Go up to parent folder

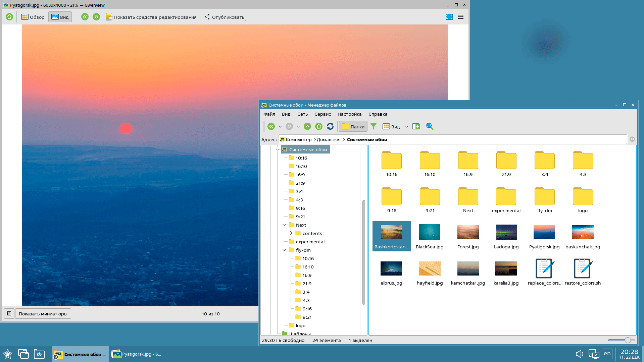point(307,126)
